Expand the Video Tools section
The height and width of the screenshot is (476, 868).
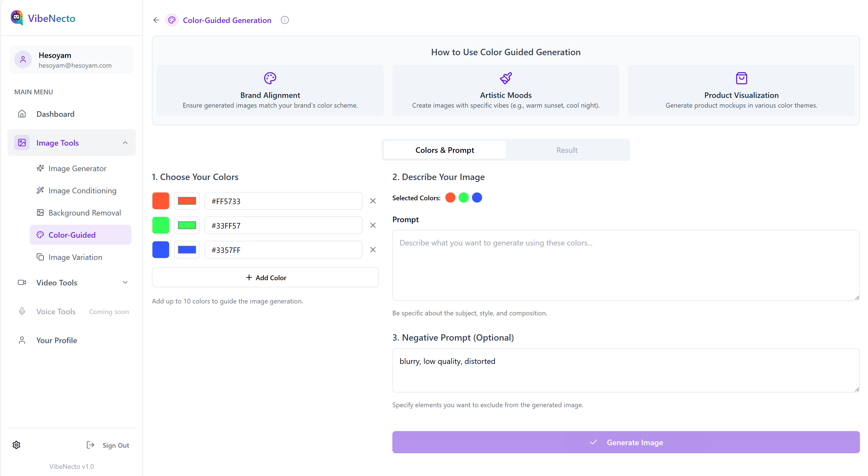125,282
